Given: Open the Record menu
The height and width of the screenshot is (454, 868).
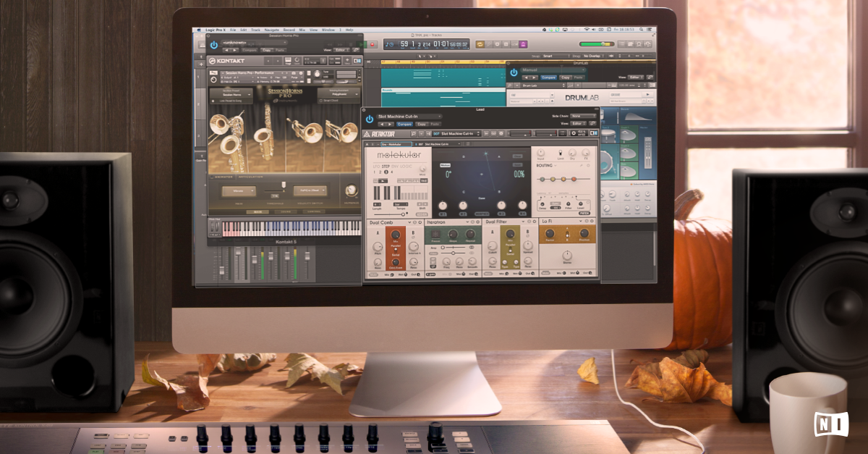Looking at the screenshot, I should 289,30.
